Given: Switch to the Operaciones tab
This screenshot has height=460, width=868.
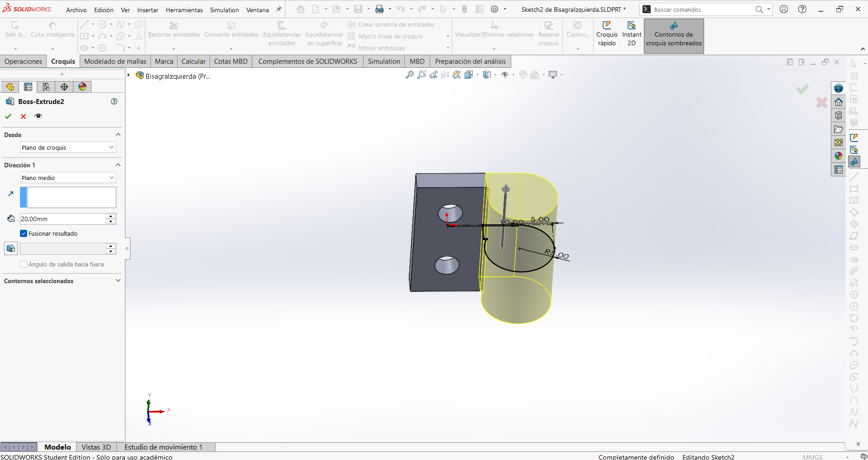Looking at the screenshot, I should (24, 62).
